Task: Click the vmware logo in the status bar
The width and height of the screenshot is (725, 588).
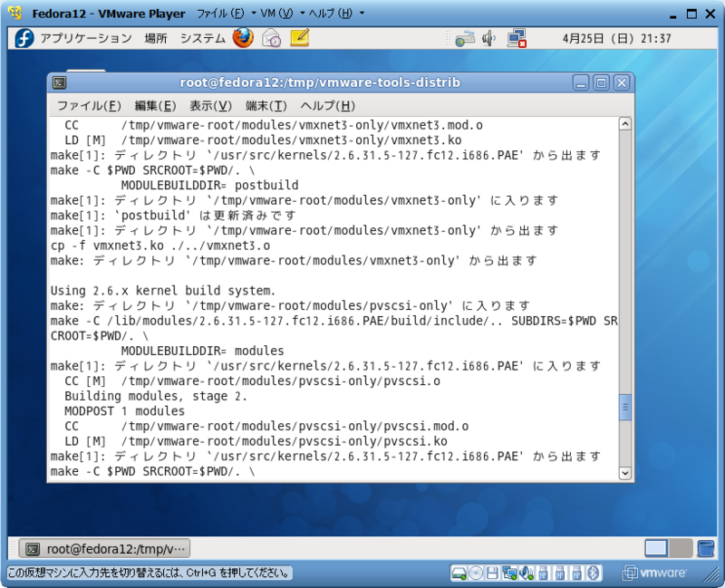Action: [x=654, y=573]
